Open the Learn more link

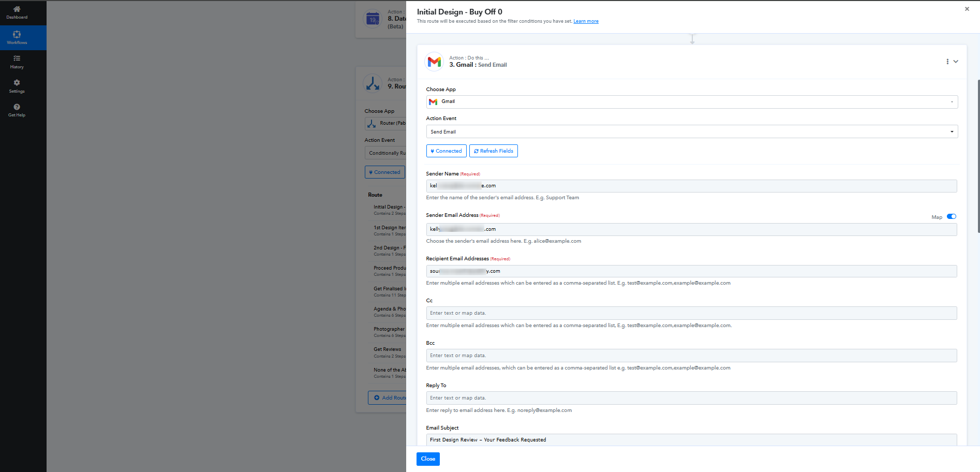586,21
